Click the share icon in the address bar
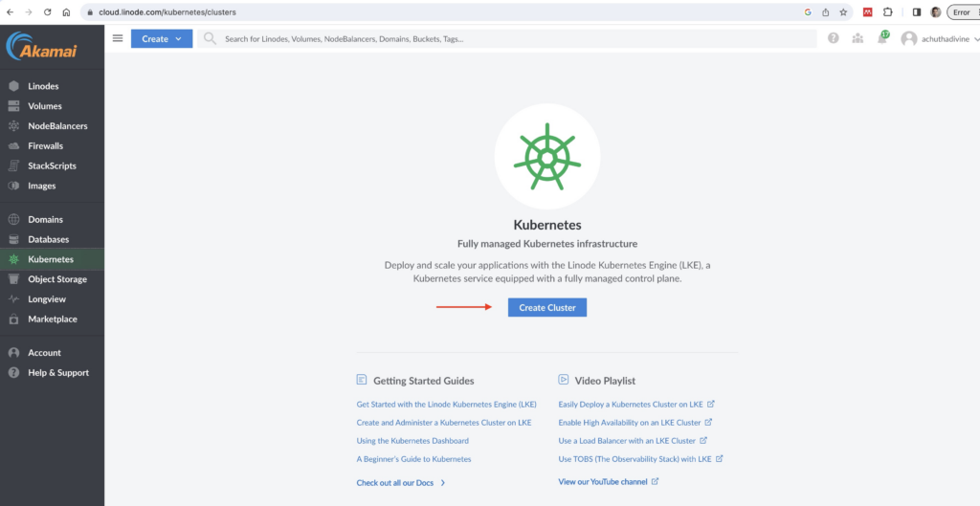The width and height of the screenshot is (980, 506). (826, 11)
